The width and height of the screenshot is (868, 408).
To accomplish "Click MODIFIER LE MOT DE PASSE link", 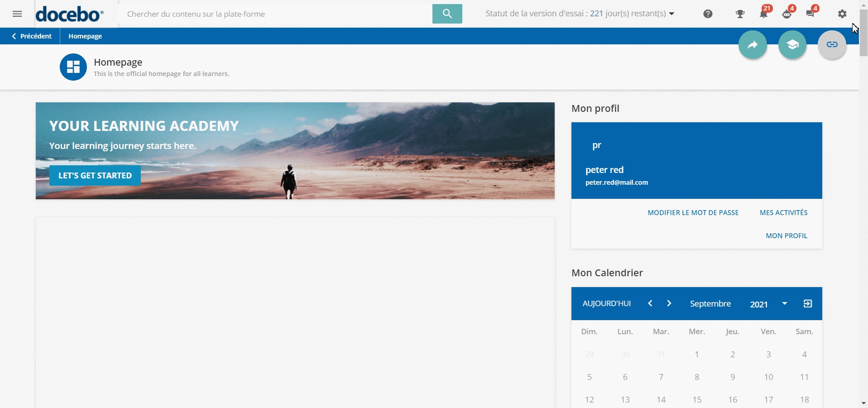I will pyautogui.click(x=693, y=213).
